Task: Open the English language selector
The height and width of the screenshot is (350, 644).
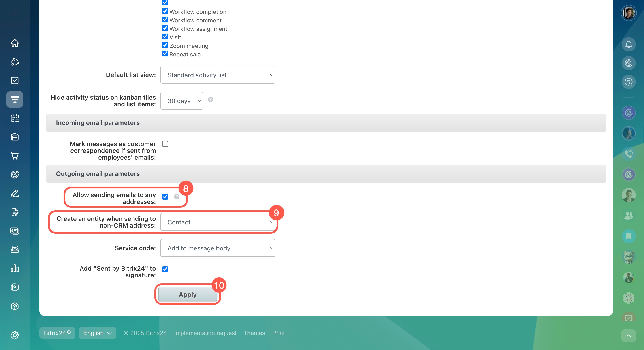Action: (x=97, y=333)
